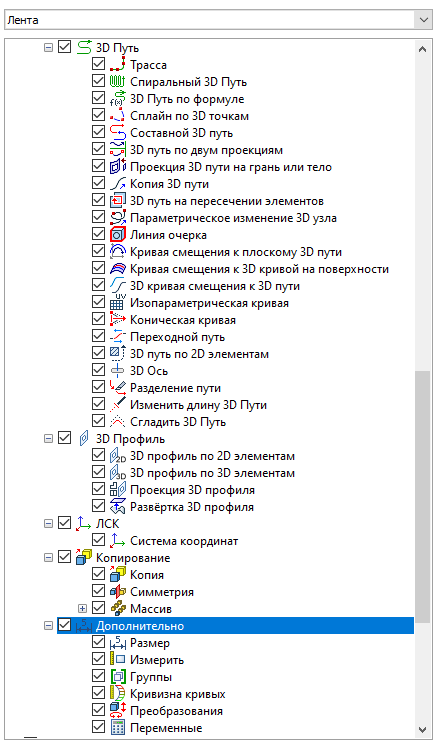438x745 pixels.
Task: Click the 3D профиль по 2D элементам icon
Action: [x=117, y=456]
